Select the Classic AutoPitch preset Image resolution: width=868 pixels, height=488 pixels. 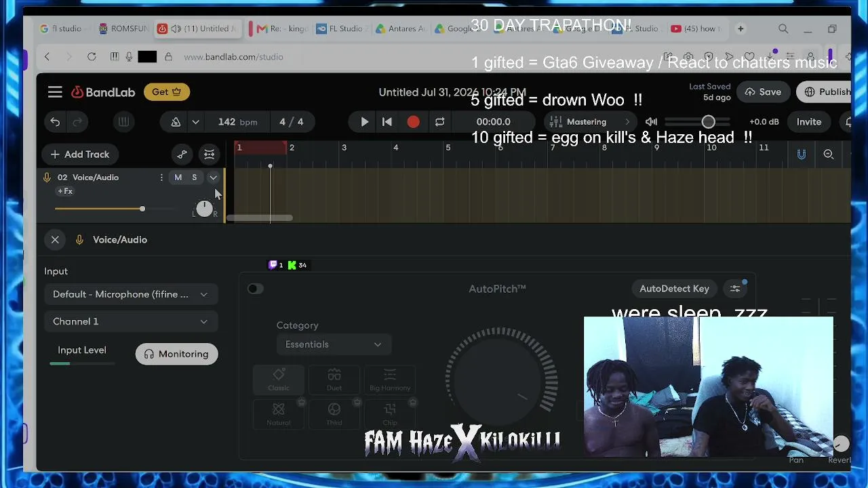(x=279, y=380)
